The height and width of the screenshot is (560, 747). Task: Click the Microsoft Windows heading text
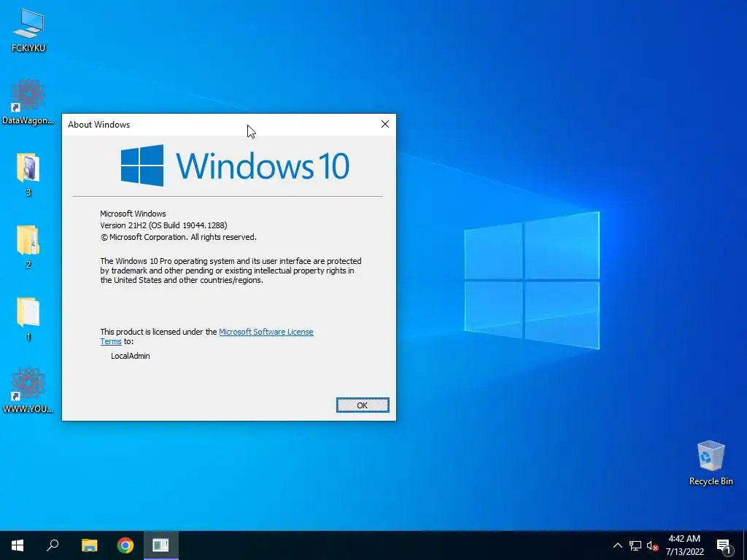(x=133, y=214)
